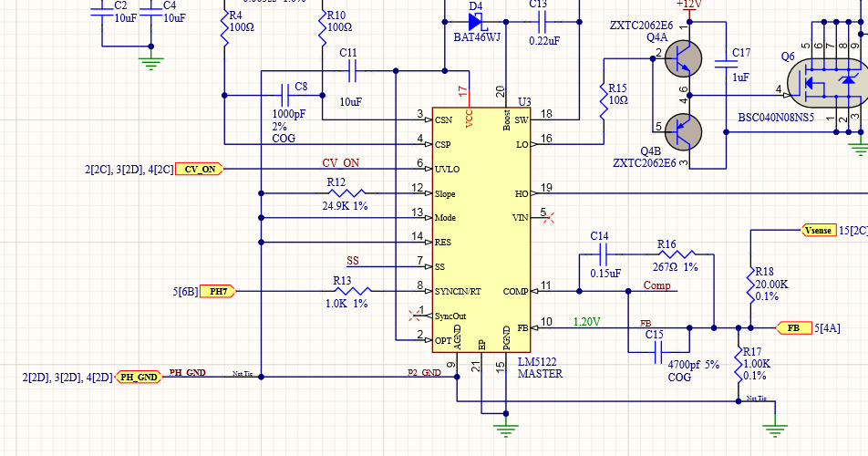The width and height of the screenshot is (868, 456).
Task: Select transistor Q4A symbol
Action: click(x=683, y=58)
